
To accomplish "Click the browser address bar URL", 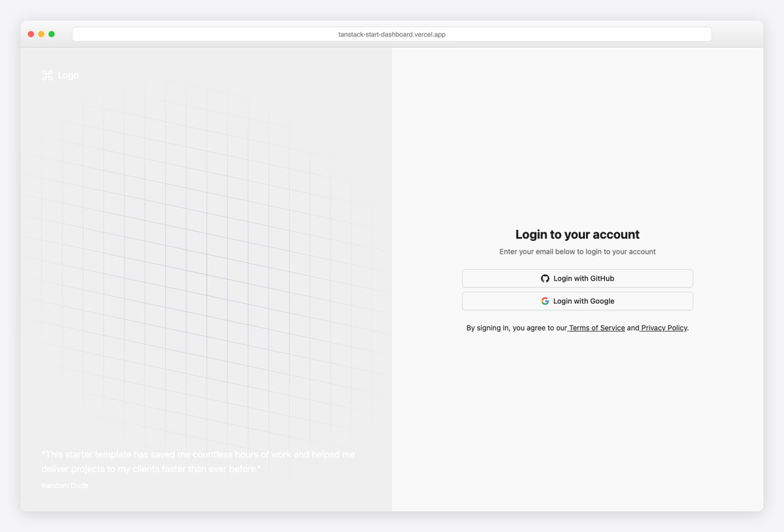I will coord(392,35).
